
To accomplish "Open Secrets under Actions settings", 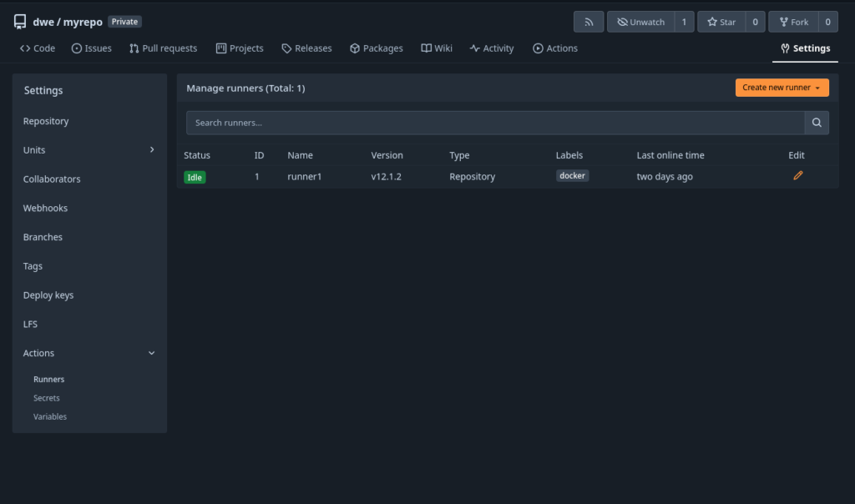I will pos(47,398).
